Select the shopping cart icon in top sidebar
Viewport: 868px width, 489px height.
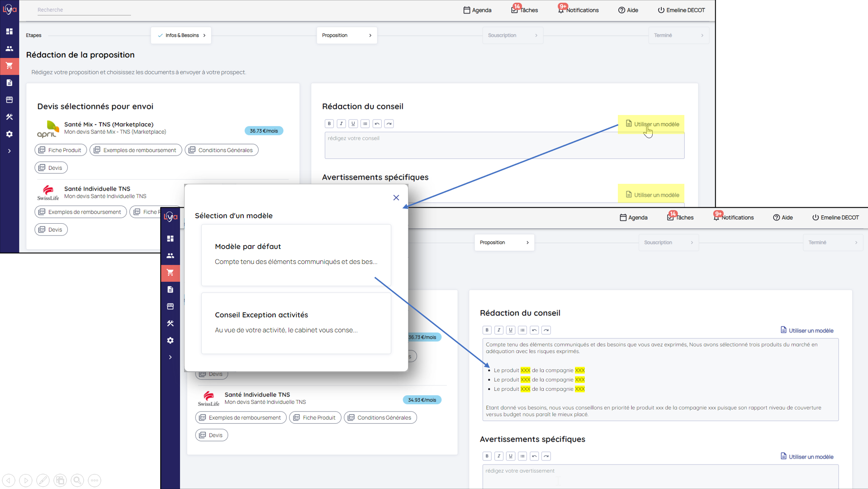(9, 66)
